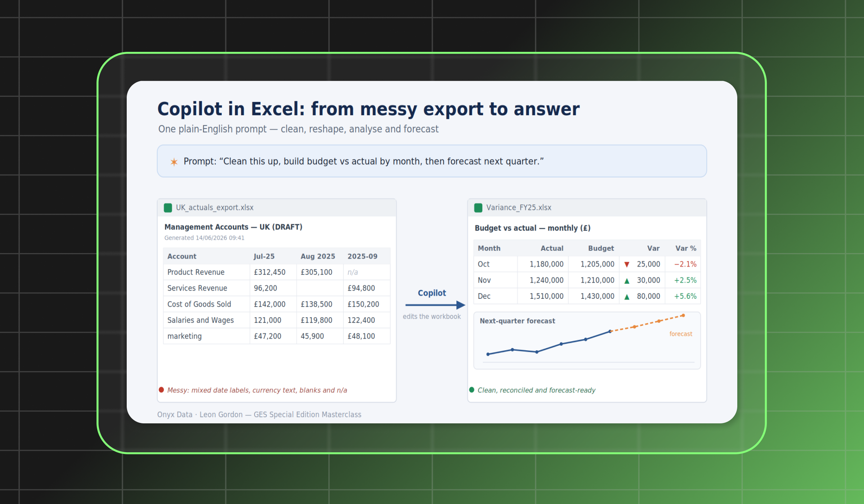Click the prompt text box about budget vs actual
This screenshot has width=864, height=504.
[x=432, y=161]
